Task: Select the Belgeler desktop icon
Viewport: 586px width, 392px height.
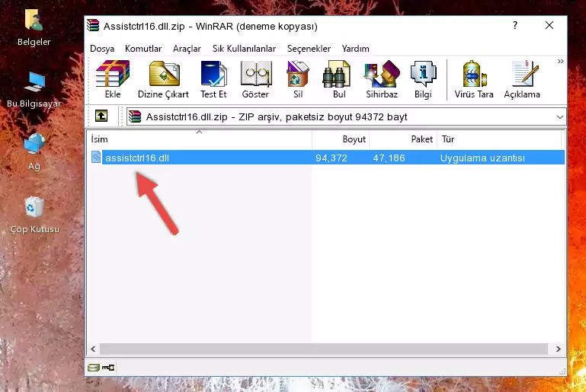Action: [34, 27]
